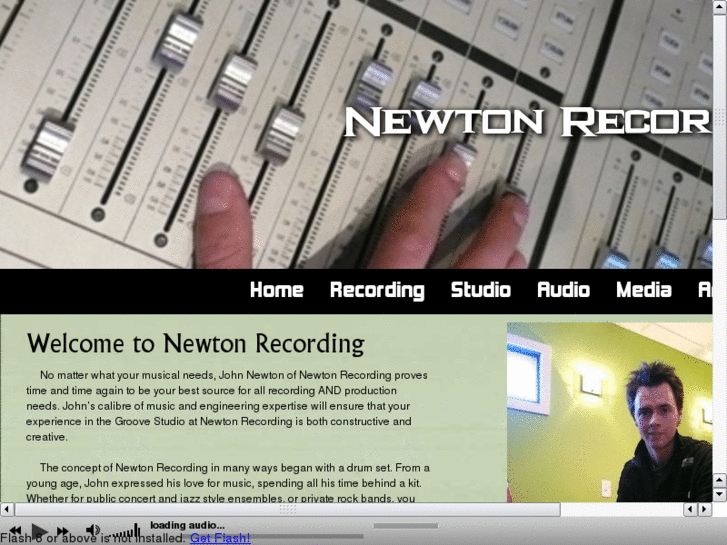Open the Media menu item
Viewport: 727px width, 545px height.
click(x=644, y=290)
